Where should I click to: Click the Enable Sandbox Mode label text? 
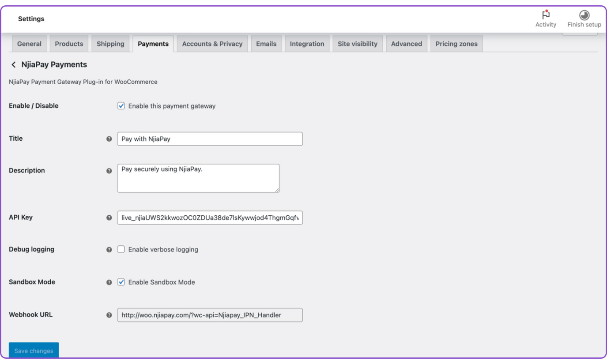coord(162,282)
